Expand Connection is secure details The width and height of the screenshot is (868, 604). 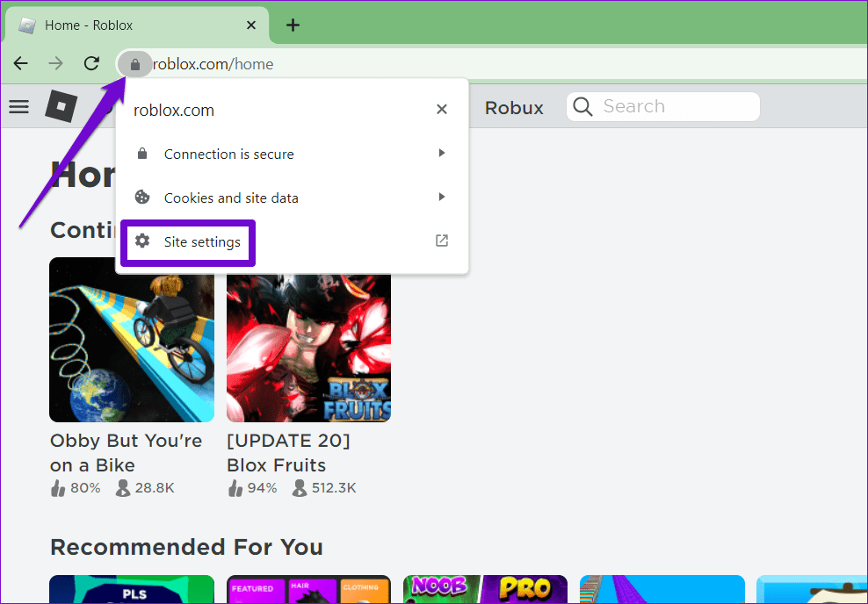click(441, 152)
